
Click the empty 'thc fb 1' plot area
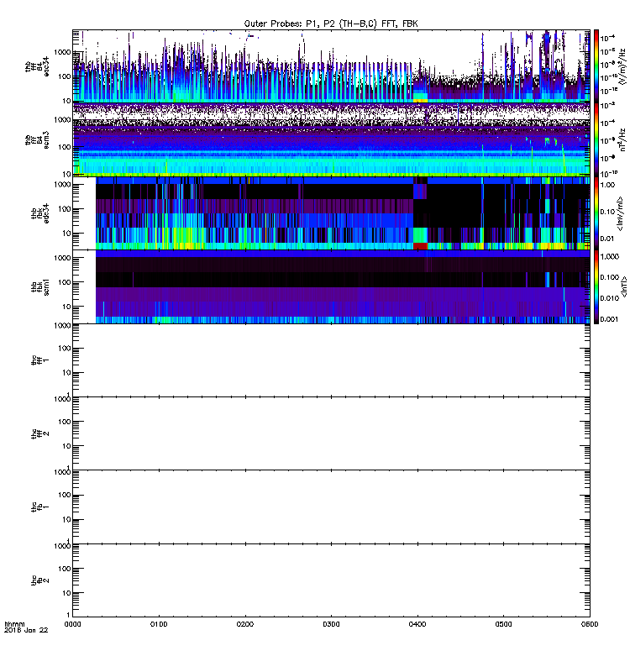click(x=331, y=507)
